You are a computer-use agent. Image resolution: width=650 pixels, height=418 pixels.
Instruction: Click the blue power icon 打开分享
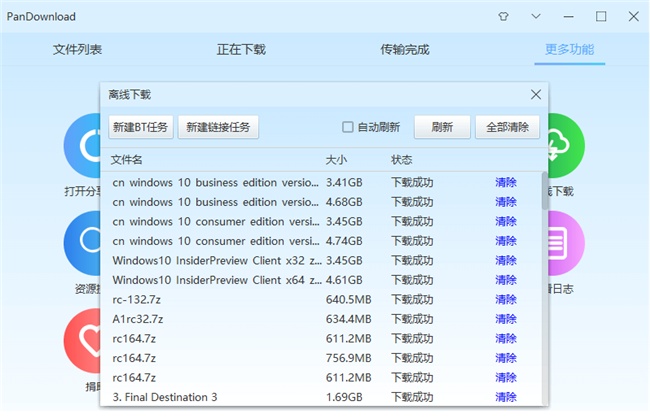82,146
